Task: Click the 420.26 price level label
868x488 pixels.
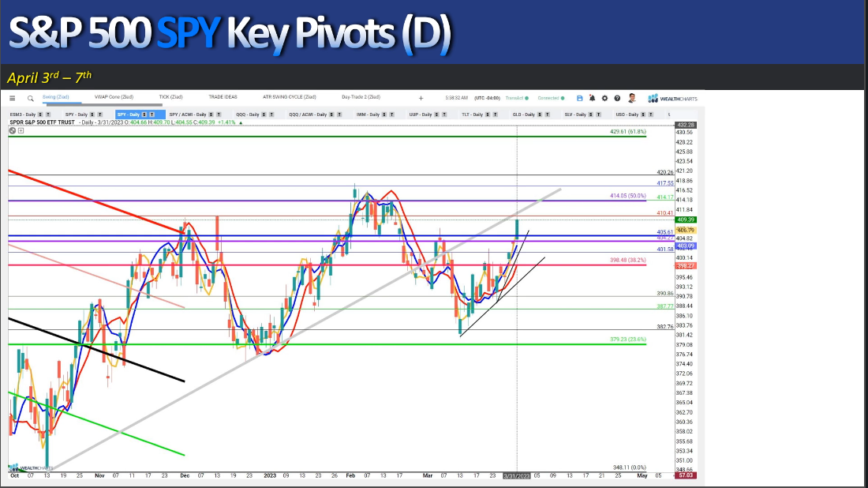Action: [665, 172]
